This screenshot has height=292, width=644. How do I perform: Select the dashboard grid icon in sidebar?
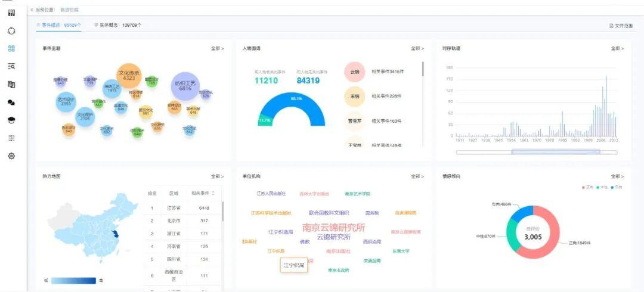pos(11,49)
